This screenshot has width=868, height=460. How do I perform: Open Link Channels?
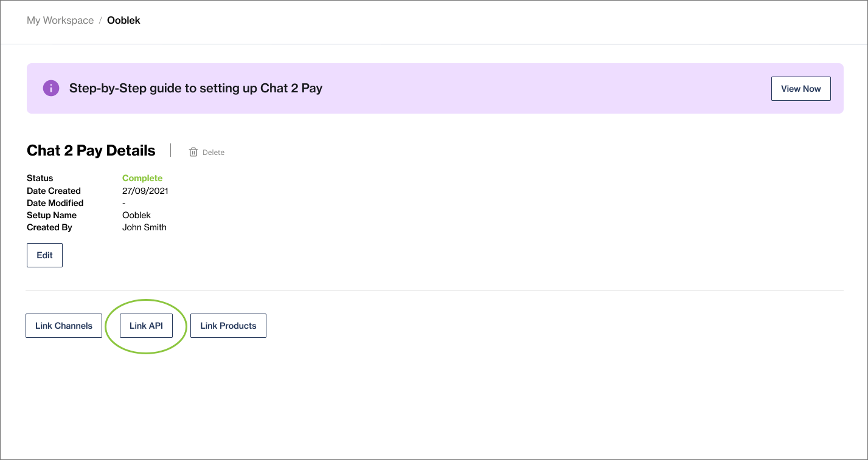pos(64,326)
